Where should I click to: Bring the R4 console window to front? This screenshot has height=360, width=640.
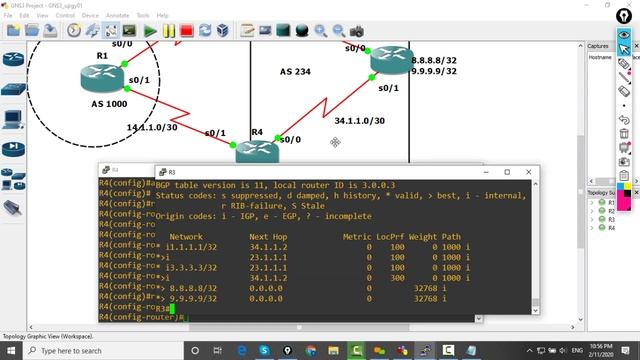pos(127,170)
